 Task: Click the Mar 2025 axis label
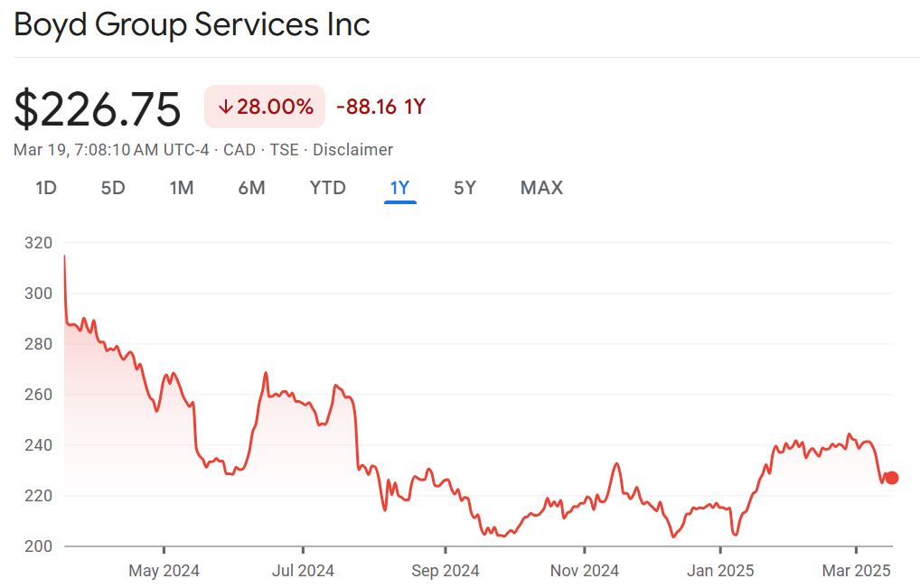pyautogui.click(x=856, y=571)
